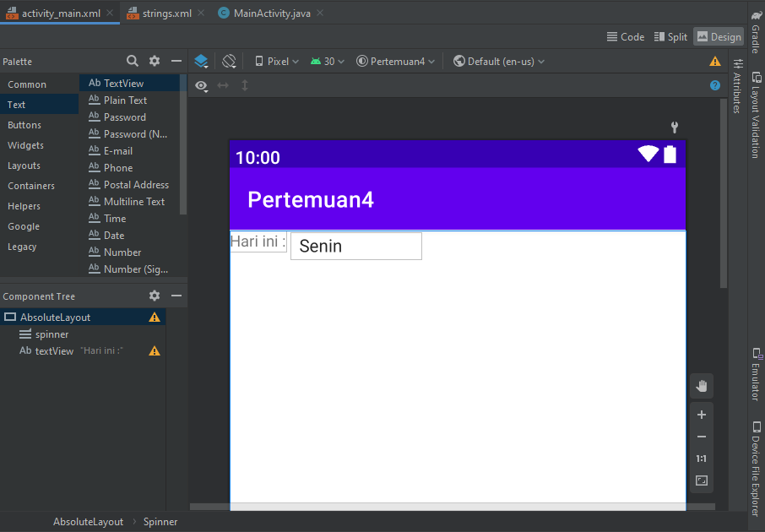Open Pertemuan4 theme dropdown
Image resolution: width=765 pixels, height=532 pixels.
(x=395, y=62)
